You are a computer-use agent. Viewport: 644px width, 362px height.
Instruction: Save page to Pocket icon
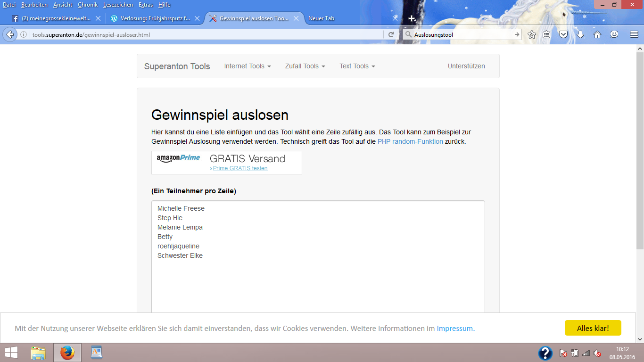coord(563,34)
